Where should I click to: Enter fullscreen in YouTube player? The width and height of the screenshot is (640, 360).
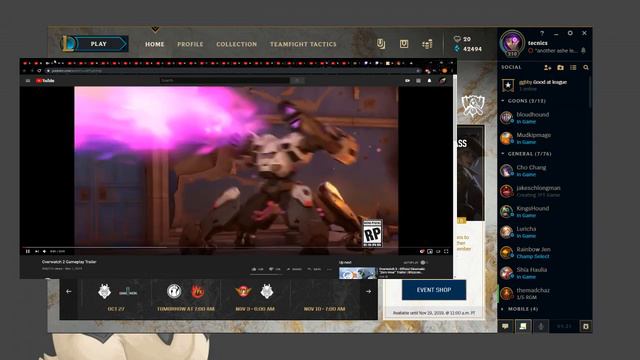point(446,251)
